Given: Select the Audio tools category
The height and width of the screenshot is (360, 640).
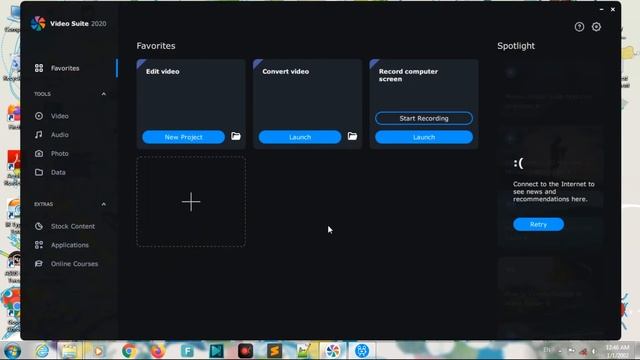Looking at the screenshot, I should tap(60, 135).
